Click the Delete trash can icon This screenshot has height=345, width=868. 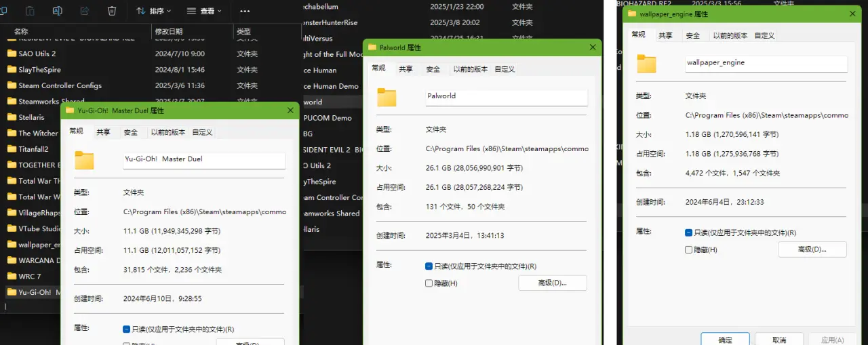(112, 11)
